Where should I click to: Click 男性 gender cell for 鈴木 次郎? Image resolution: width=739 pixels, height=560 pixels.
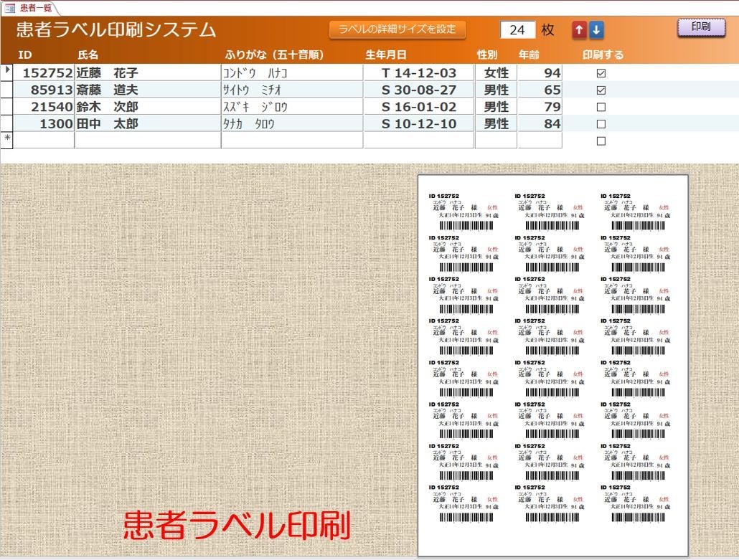pyautogui.click(x=496, y=106)
